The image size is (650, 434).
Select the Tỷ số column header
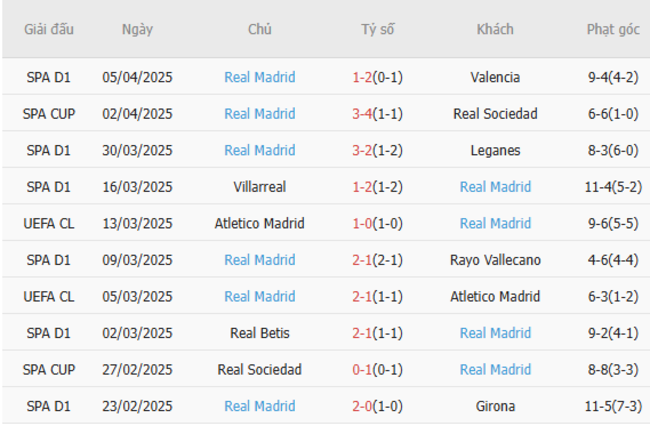coord(377,29)
